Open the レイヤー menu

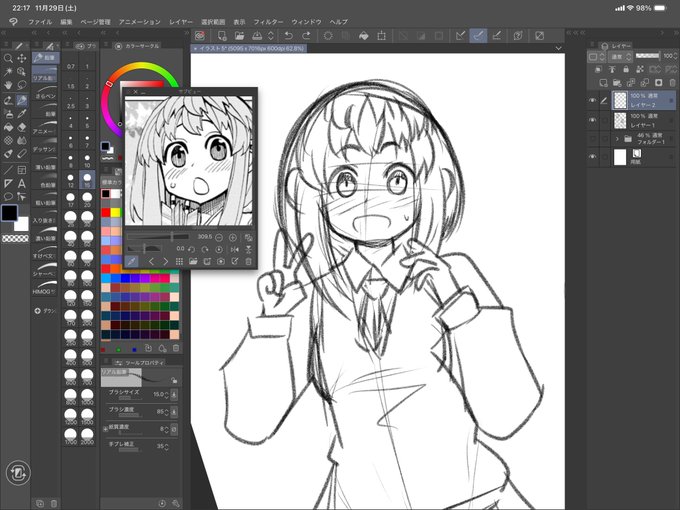[180, 22]
